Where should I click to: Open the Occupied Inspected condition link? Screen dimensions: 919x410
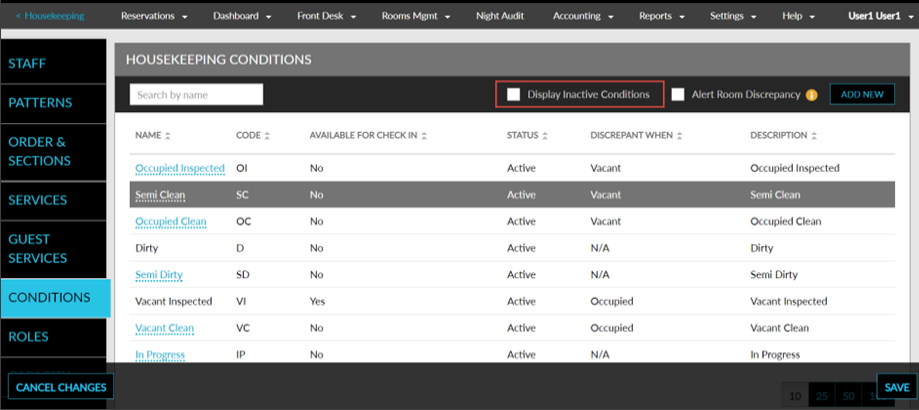click(x=180, y=168)
